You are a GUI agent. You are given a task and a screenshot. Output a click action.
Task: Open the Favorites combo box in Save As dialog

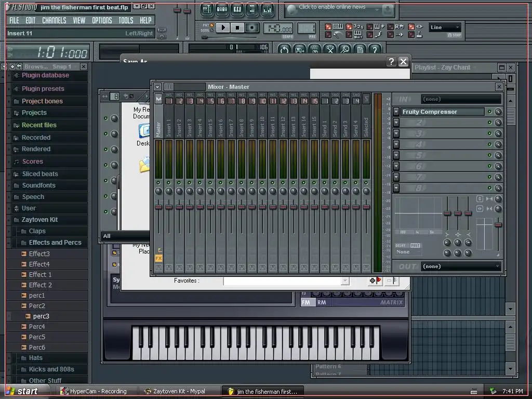click(x=286, y=281)
